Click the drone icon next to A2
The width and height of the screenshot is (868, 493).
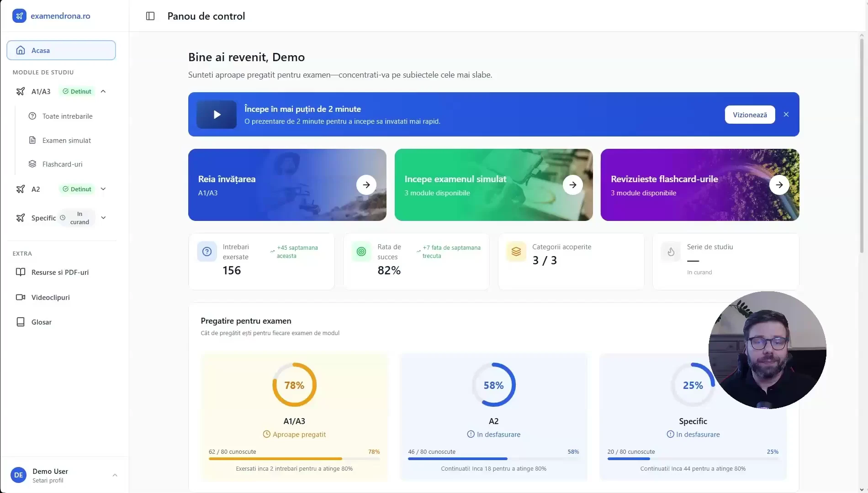tap(21, 189)
